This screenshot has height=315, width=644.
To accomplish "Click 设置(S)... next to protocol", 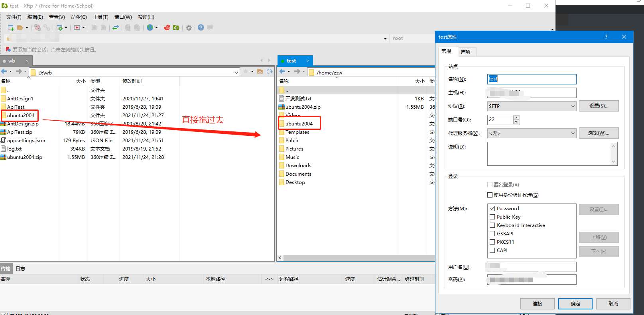I will coord(599,106).
